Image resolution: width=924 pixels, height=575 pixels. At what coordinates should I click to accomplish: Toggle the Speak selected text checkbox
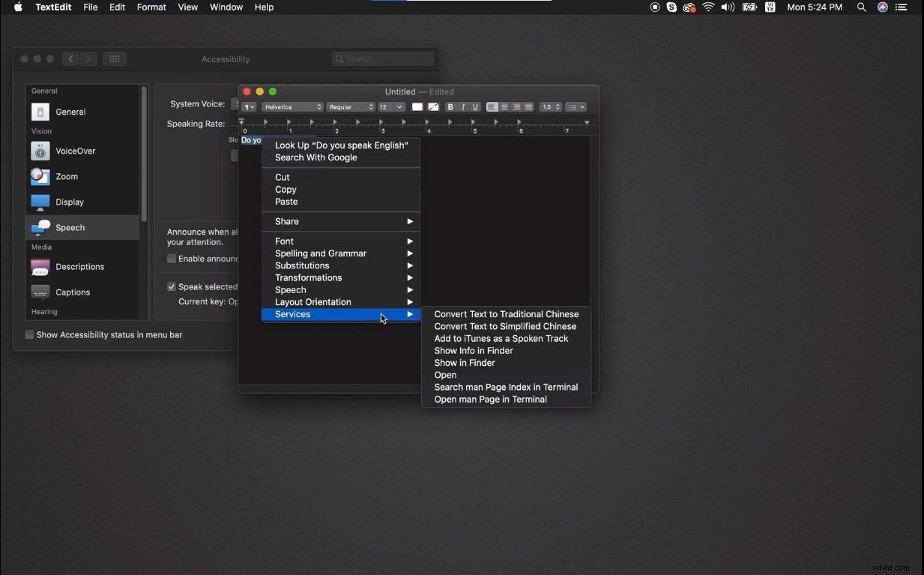coord(172,286)
